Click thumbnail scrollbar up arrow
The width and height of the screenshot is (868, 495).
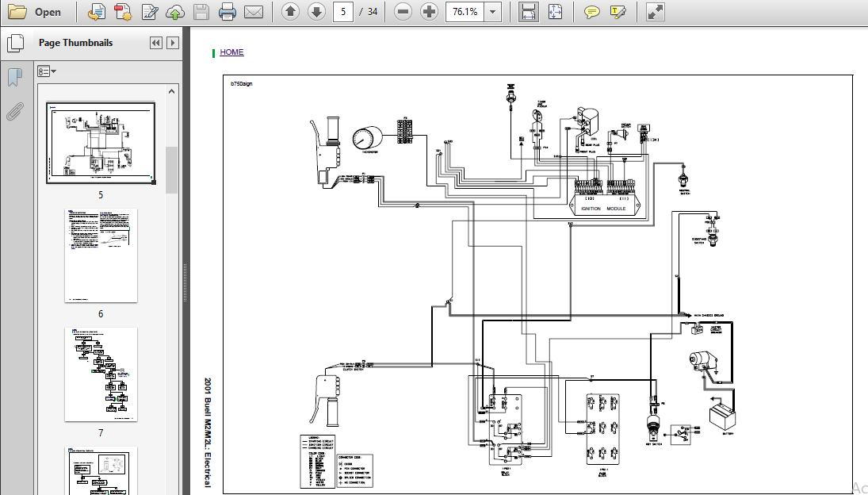pos(171,91)
